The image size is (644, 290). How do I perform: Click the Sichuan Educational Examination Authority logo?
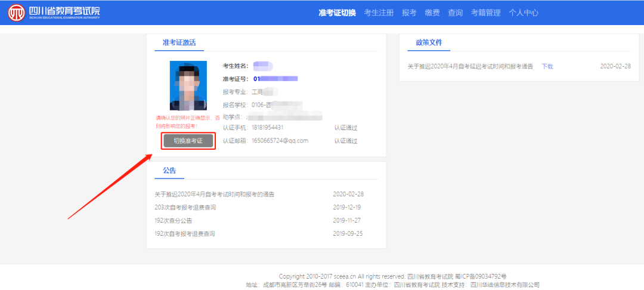[54, 13]
